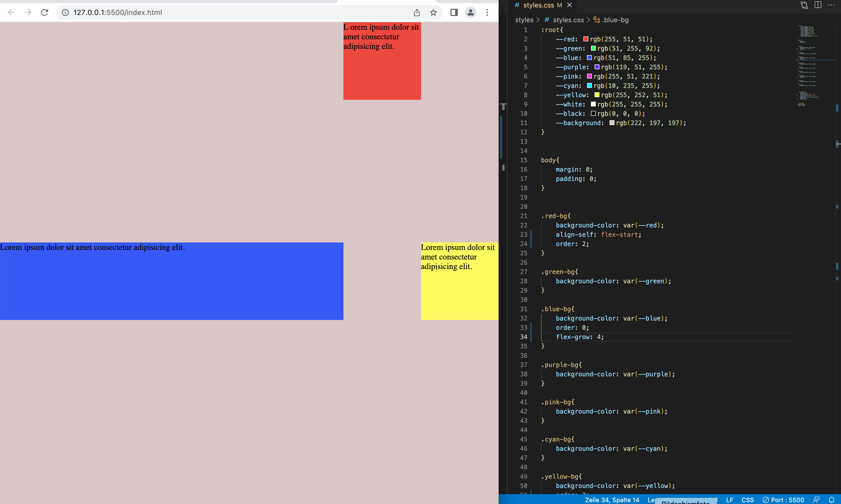Click the red color swatch for --red
The height and width of the screenshot is (504, 841).
(x=586, y=39)
